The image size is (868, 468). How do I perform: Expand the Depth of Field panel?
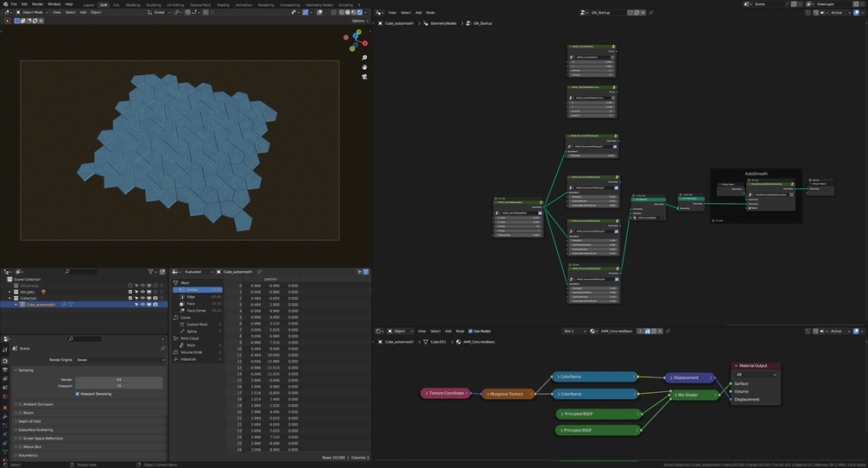click(31, 421)
